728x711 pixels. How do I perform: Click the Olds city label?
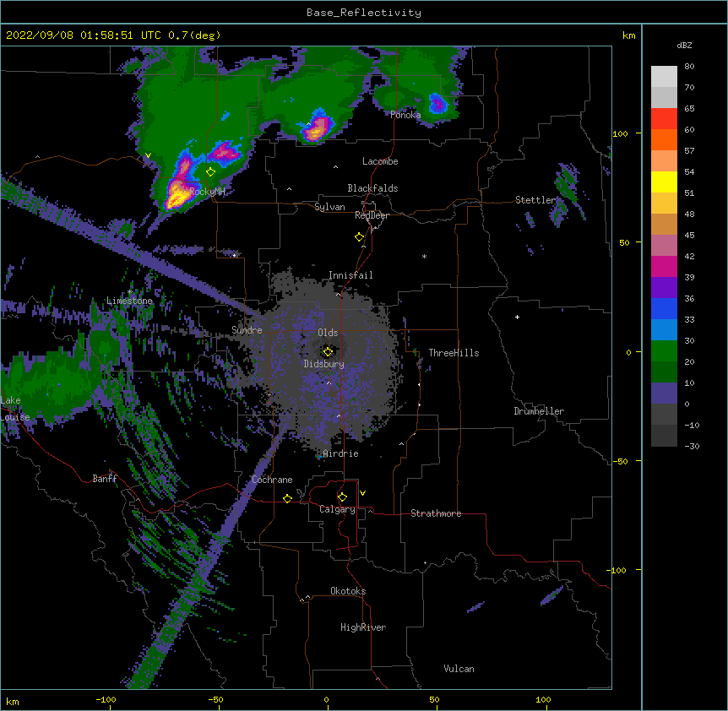point(328,333)
